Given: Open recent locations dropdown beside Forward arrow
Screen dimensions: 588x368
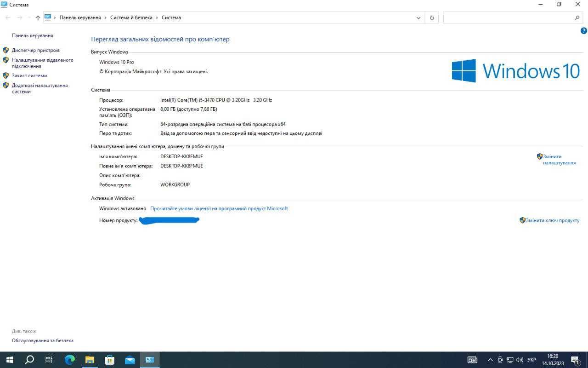Looking at the screenshot, I should tap(29, 18).
